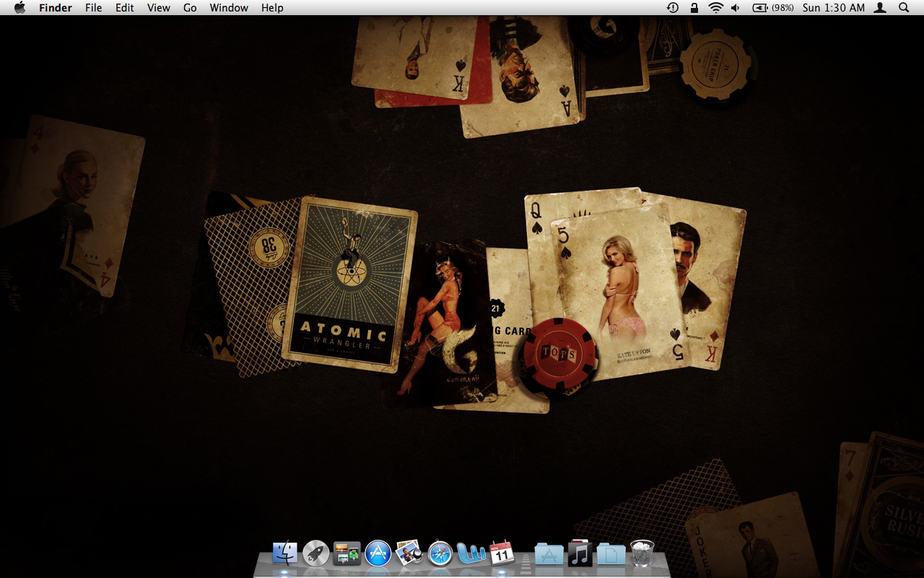Viewport: 924px width, 578px height.
Task: Open the Finder application menu
Action: pyautogui.click(x=55, y=8)
